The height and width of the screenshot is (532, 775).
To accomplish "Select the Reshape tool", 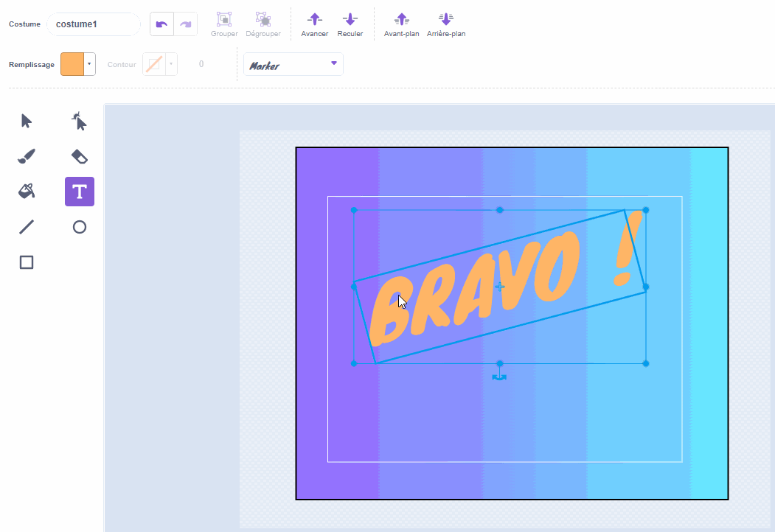I will click(x=79, y=121).
